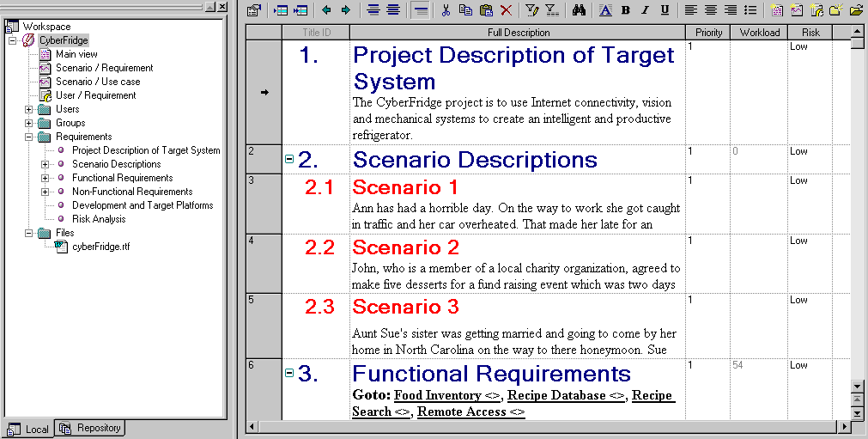868x439 pixels.
Task: Click the new folder icon with sparkle
Action: (836, 10)
